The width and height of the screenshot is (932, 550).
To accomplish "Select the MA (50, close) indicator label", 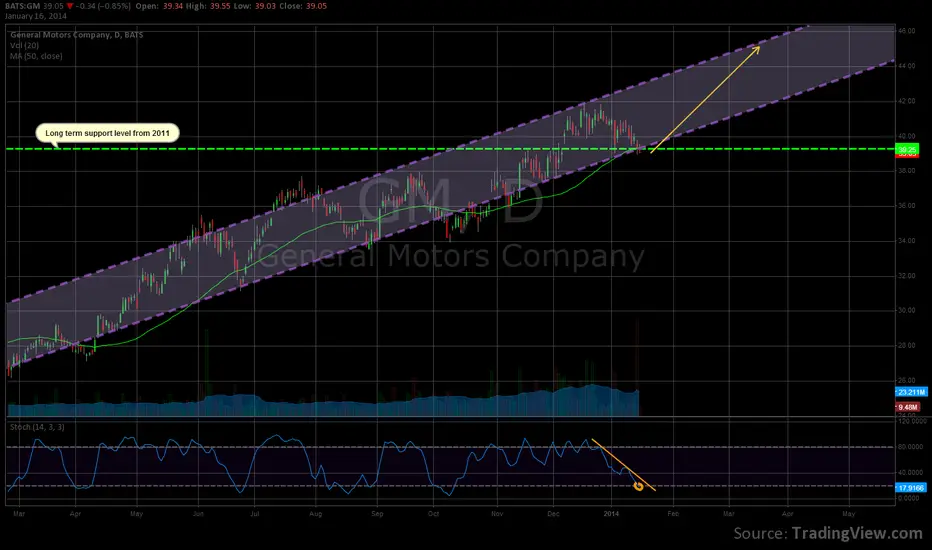I will click(x=36, y=56).
